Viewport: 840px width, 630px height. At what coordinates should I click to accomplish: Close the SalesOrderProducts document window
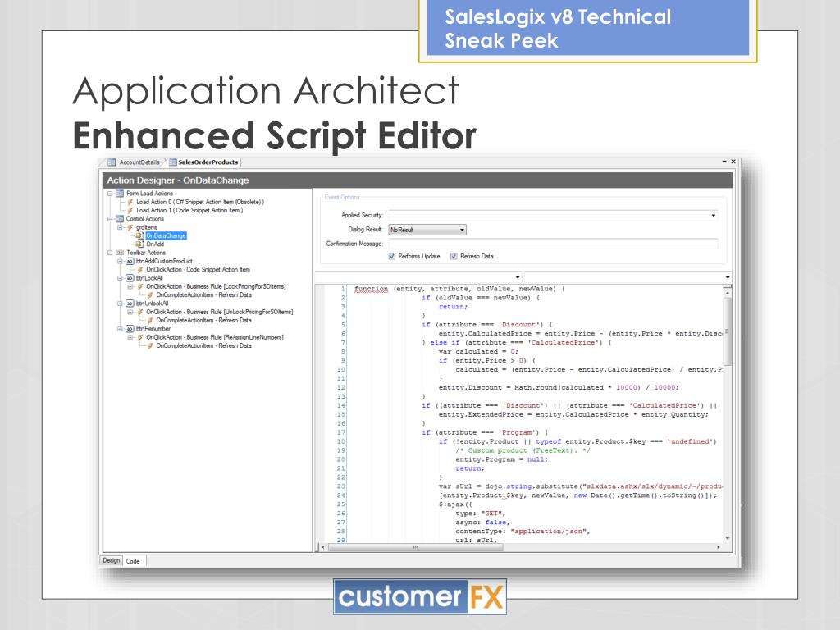tap(733, 162)
